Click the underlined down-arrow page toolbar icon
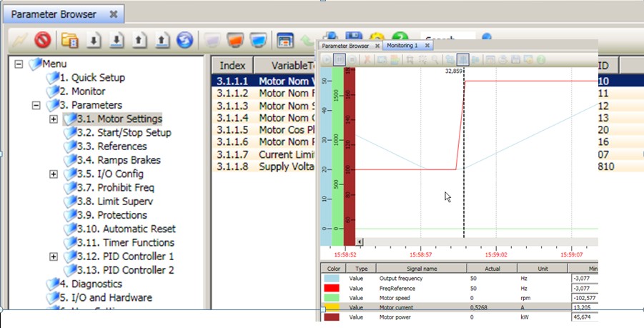644x328 pixels. 117,40
